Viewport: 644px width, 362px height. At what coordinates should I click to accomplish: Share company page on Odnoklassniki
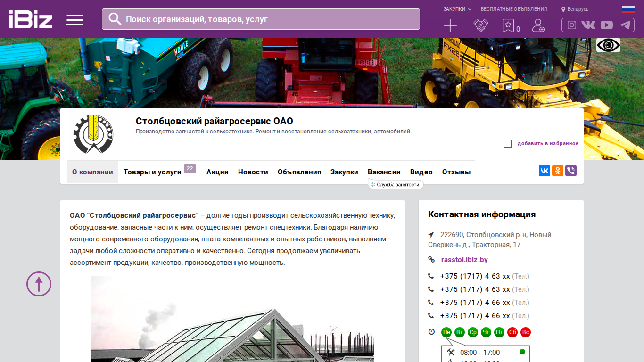[558, 171]
